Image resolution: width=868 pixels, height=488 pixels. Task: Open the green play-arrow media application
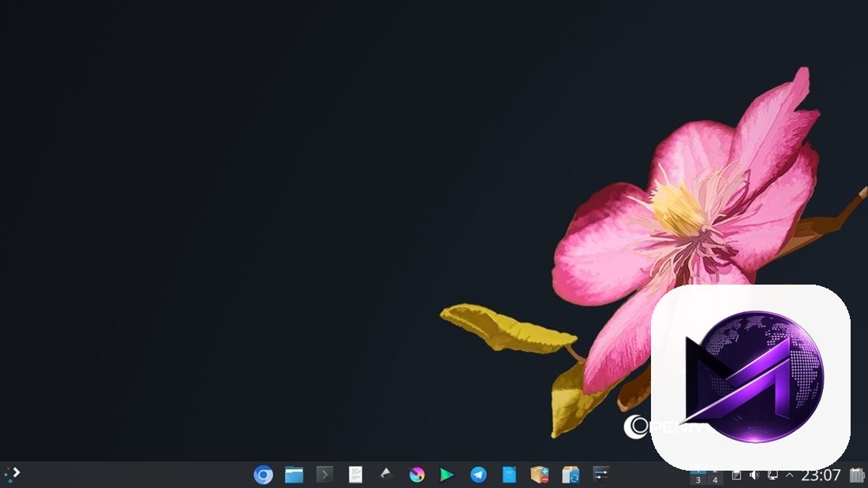[x=447, y=475]
